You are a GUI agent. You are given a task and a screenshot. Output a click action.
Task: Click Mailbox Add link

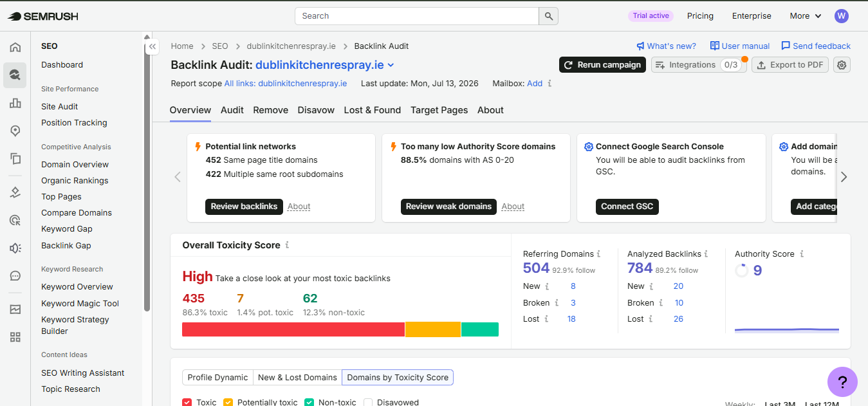[x=535, y=84]
